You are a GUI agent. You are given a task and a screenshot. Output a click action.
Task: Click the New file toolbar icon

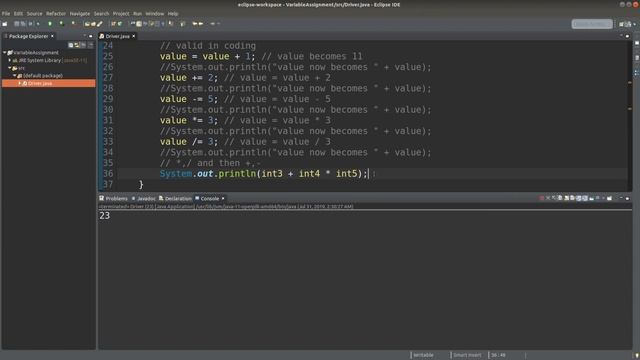[4, 24]
